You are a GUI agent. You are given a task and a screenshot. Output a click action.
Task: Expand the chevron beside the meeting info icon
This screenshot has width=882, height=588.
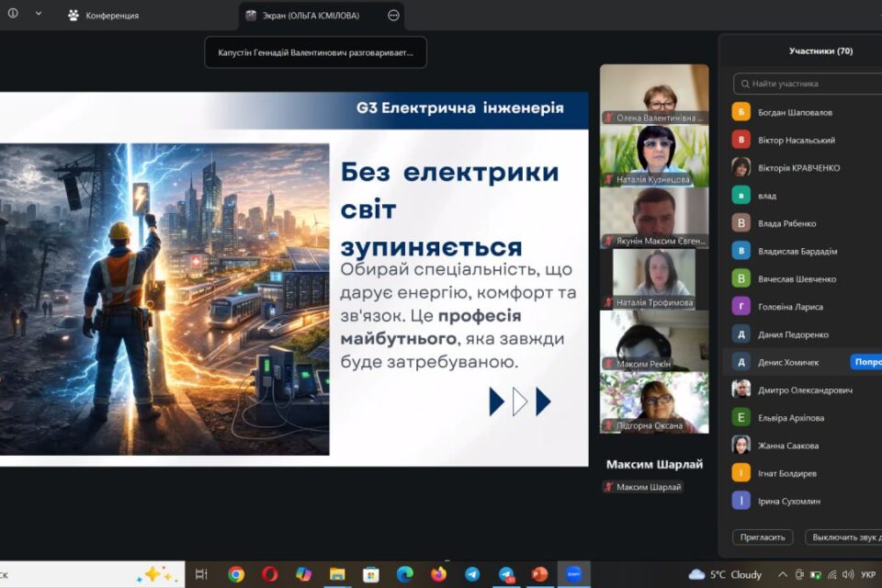click(39, 14)
